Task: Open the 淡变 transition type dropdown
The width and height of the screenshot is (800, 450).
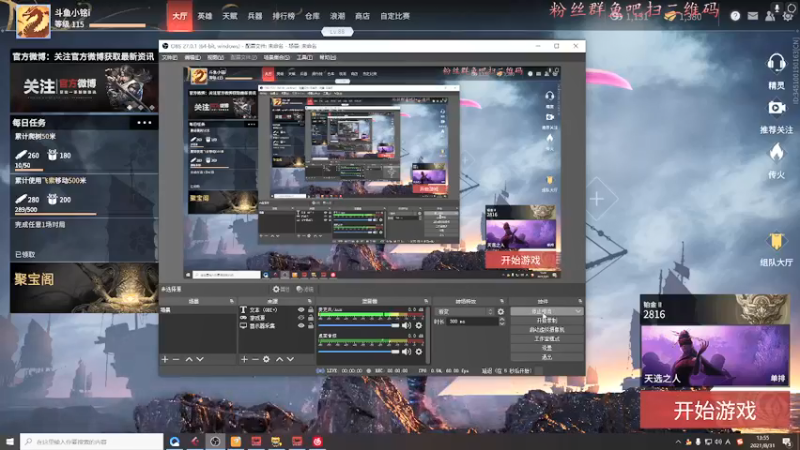Action: pos(465,311)
